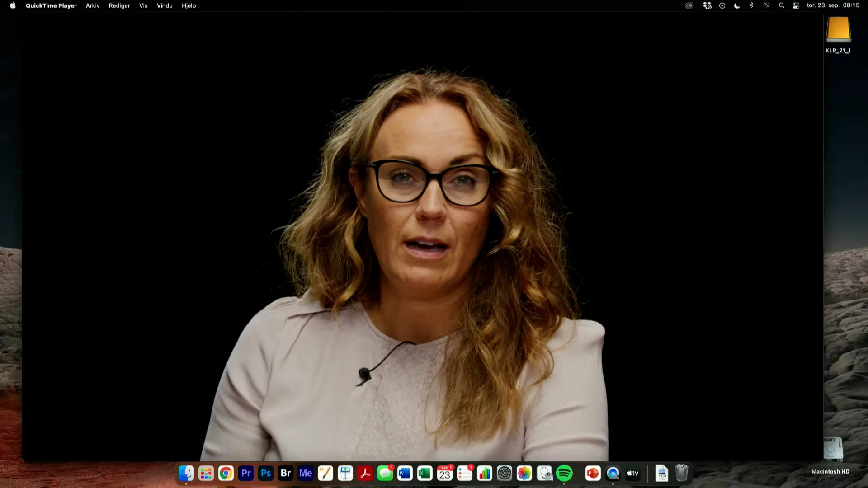This screenshot has height=488, width=868.
Task: Toggle Do Not Disturb moon icon
Action: click(737, 5)
